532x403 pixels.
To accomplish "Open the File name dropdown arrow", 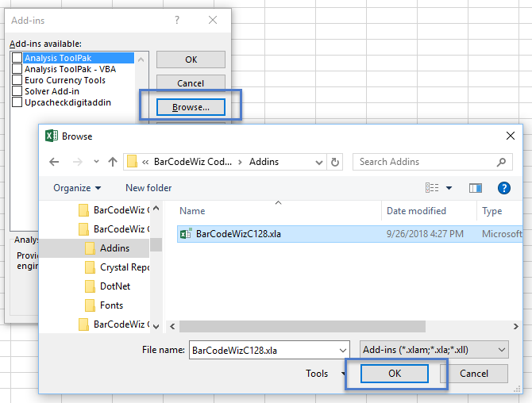I will (x=343, y=350).
